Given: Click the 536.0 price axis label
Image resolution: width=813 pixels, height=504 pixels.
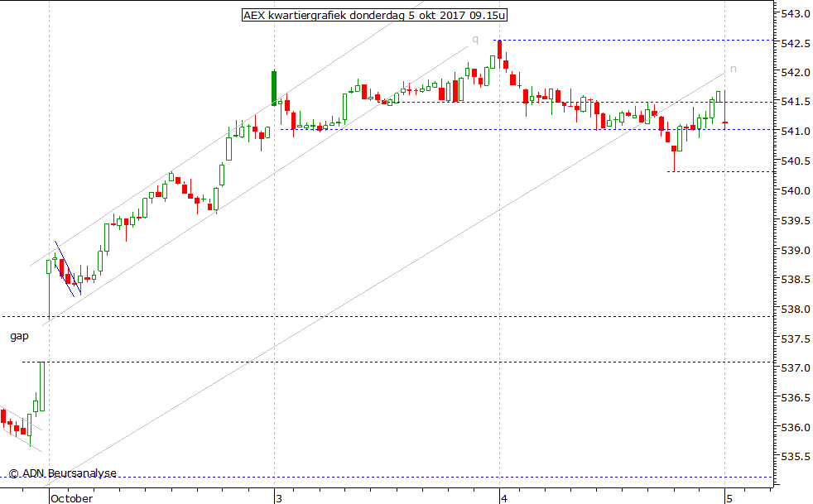Looking at the screenshot, I should coord(795,428).
